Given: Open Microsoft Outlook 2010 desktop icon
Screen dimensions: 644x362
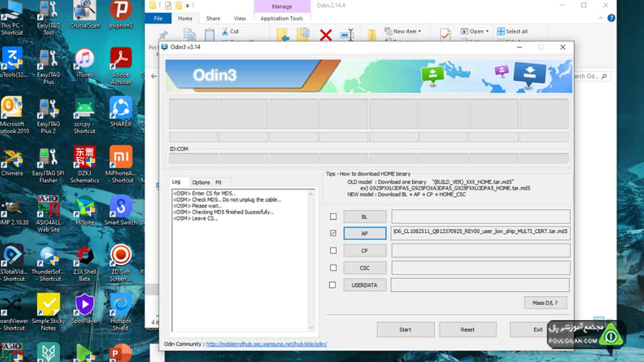Looking at the screenshot, I should coord(12,116).
